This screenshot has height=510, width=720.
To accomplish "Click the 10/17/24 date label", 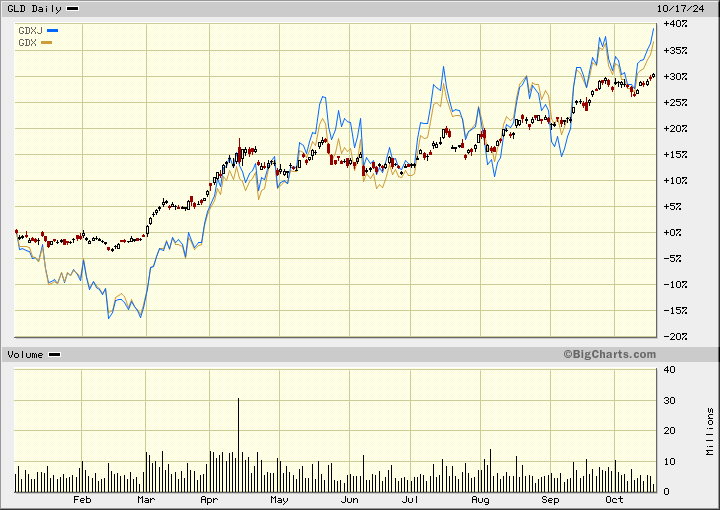I will pos(680,9).
